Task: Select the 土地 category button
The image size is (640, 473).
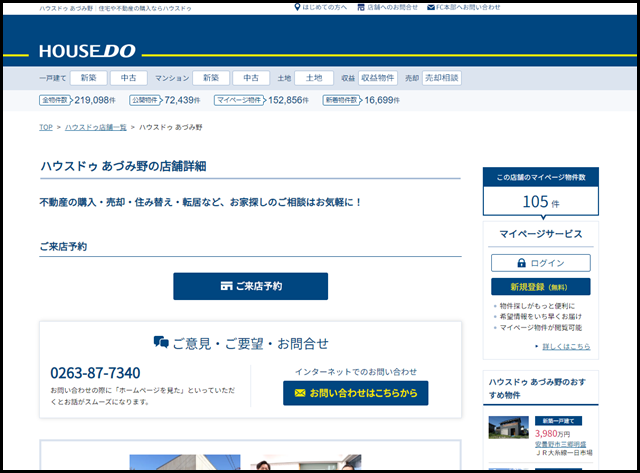Action: tap(314, 78)
